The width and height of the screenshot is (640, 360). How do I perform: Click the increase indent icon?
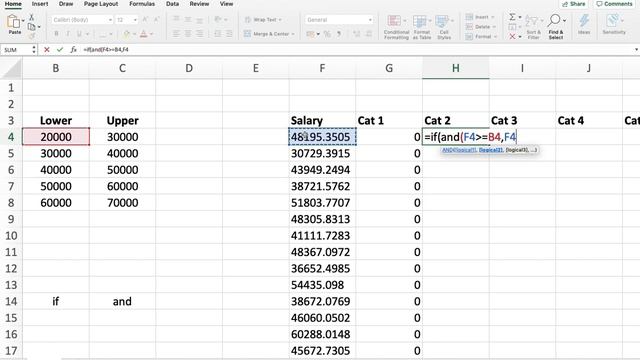tap(229, 34)
